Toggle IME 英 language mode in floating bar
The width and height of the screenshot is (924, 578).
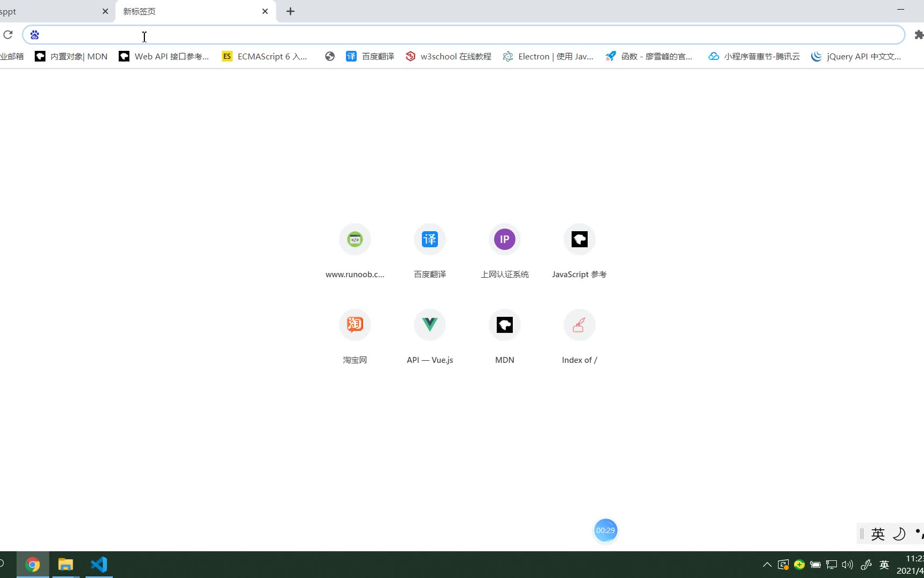pos(878,534)
